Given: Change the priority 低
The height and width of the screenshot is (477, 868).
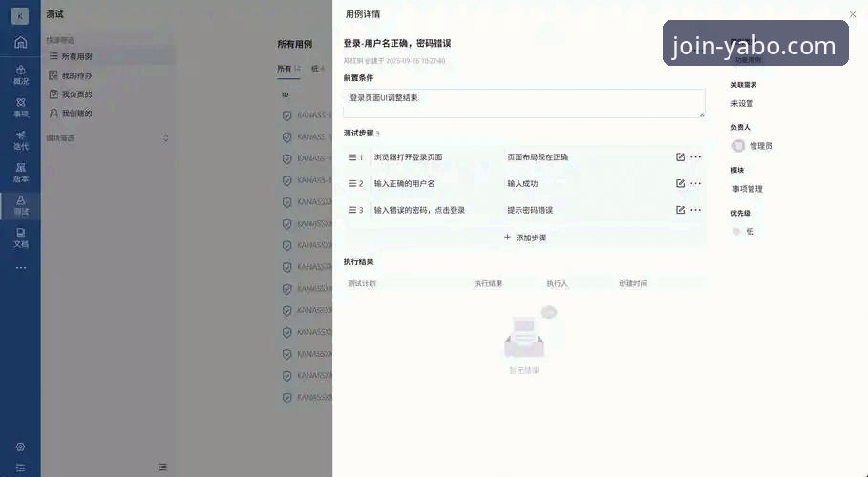Looking at the screenshot, I should [744, 231].
